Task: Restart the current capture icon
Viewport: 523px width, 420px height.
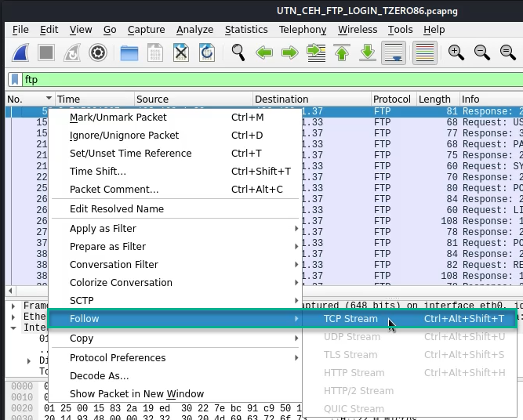Action: (x=72, y=52)
